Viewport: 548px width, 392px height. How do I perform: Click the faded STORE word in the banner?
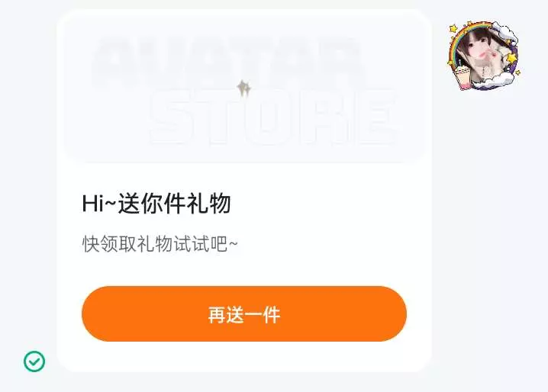(x=272, y=117)
